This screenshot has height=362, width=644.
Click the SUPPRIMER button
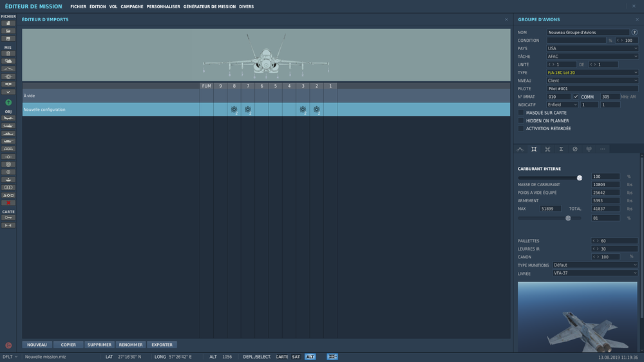(x=99, y=345)
